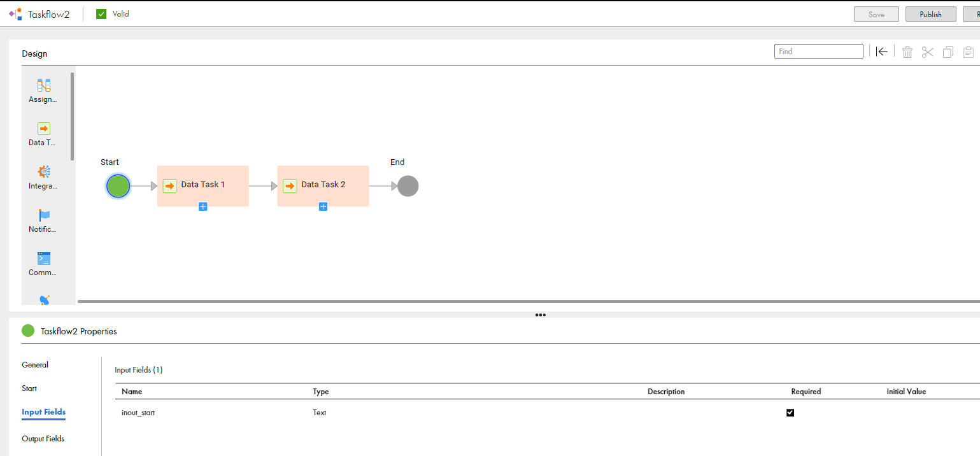Click the palette vertical scrollbar

(x=72, y=116)
